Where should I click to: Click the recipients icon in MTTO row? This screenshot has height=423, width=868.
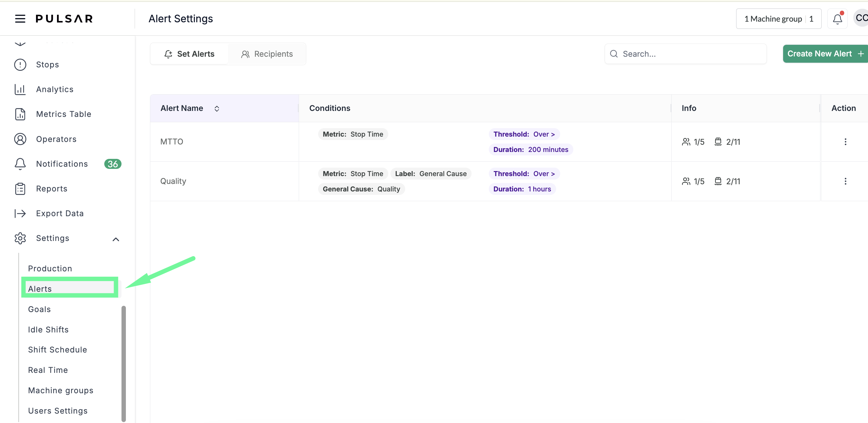pos(686,142)
